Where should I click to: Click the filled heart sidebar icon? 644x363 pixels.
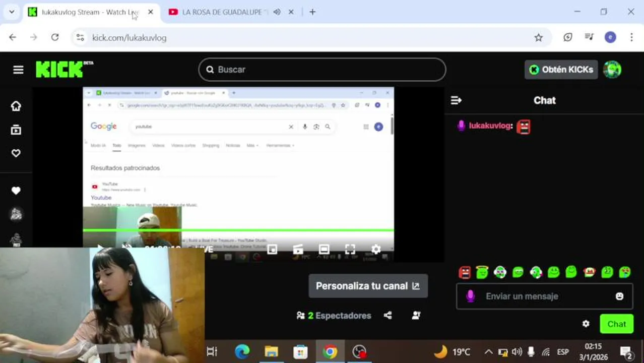(x=16, y=191)
